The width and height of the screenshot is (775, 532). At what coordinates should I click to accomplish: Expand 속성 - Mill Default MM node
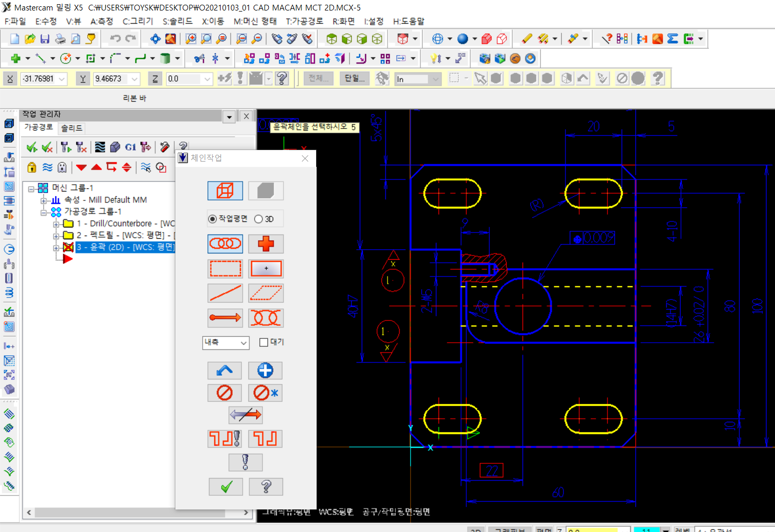pyautogui.click(x=44, y=200)
